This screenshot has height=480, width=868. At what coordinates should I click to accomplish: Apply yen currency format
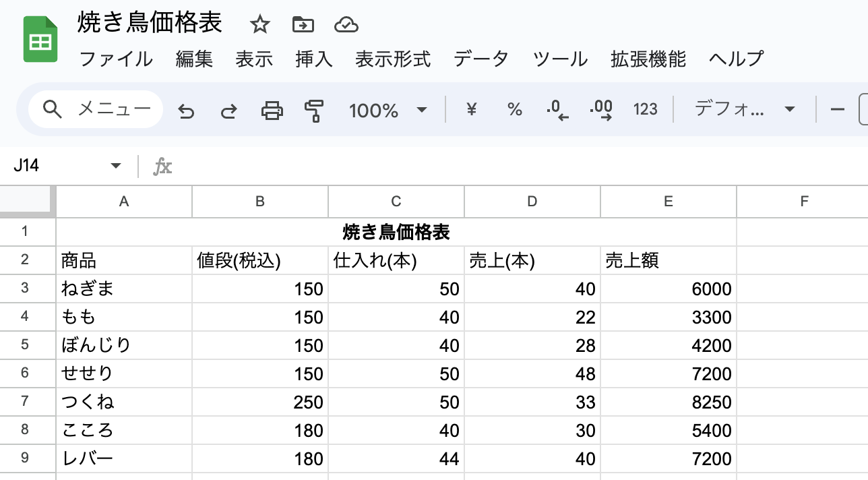(472, 110)
